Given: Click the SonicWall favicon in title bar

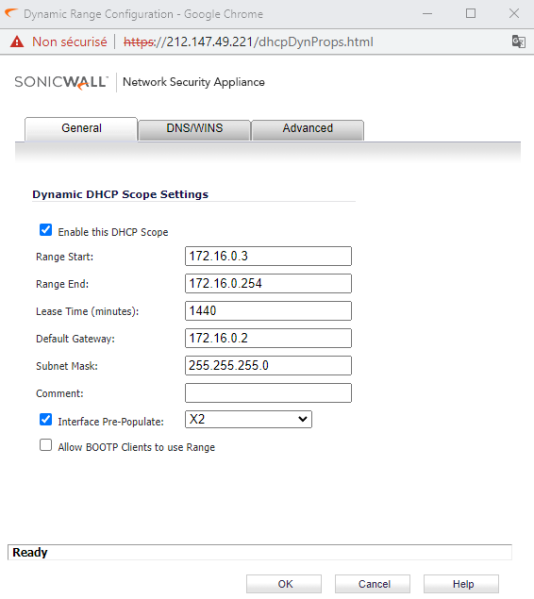Looking at the screenshot, I should 11,13.
